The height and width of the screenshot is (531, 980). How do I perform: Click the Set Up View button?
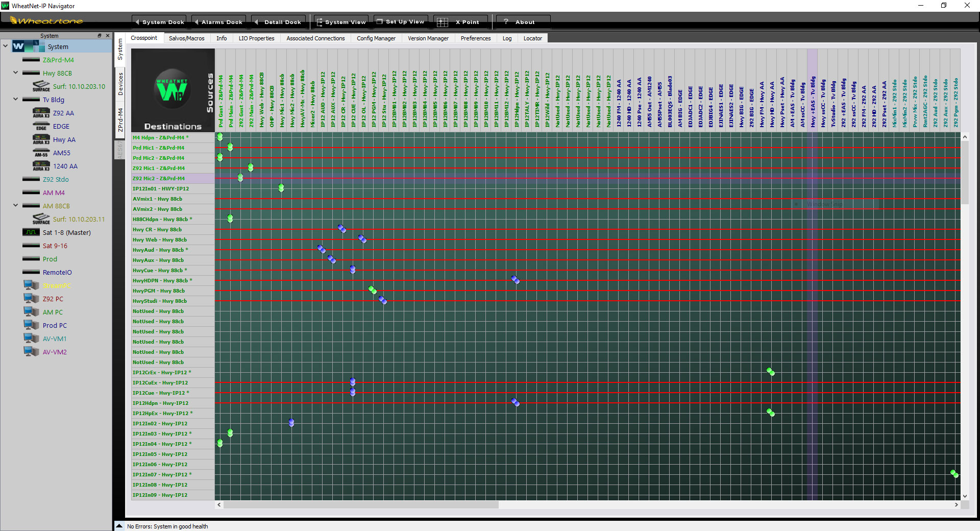[401, 22]
